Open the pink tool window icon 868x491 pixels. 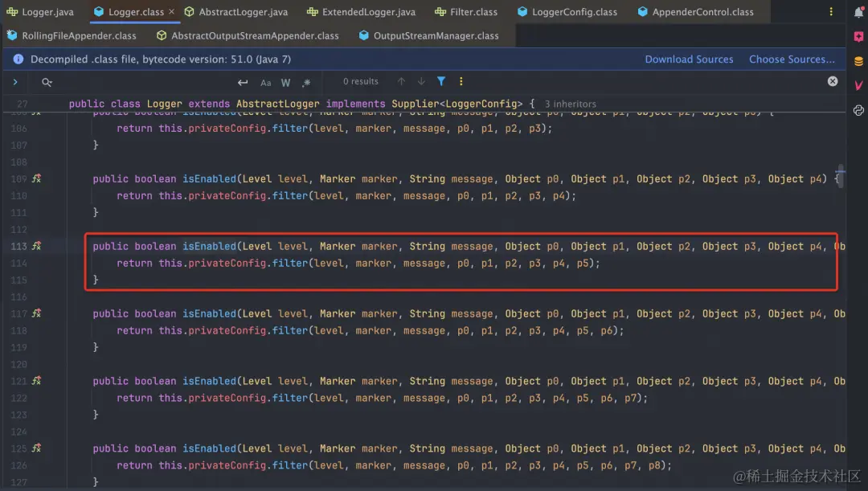click(858, 36)
